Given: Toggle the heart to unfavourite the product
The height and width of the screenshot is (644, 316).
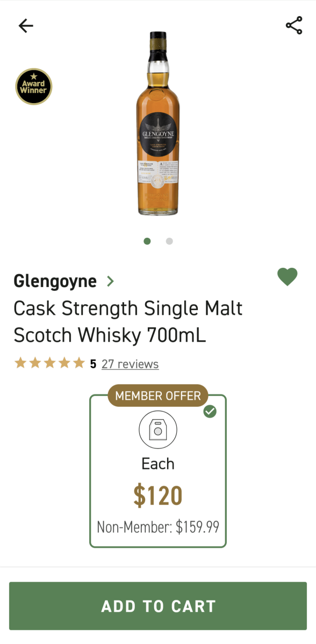Looking at the screenshot, I should point(288,277).
